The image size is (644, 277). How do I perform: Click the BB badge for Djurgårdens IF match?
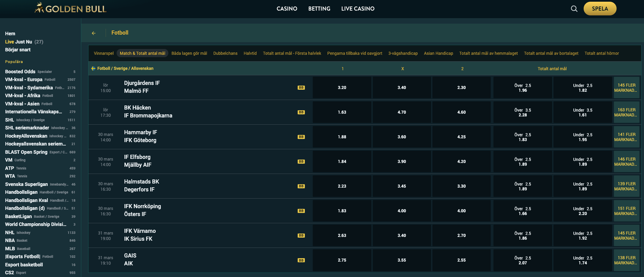tap(301, 88)
